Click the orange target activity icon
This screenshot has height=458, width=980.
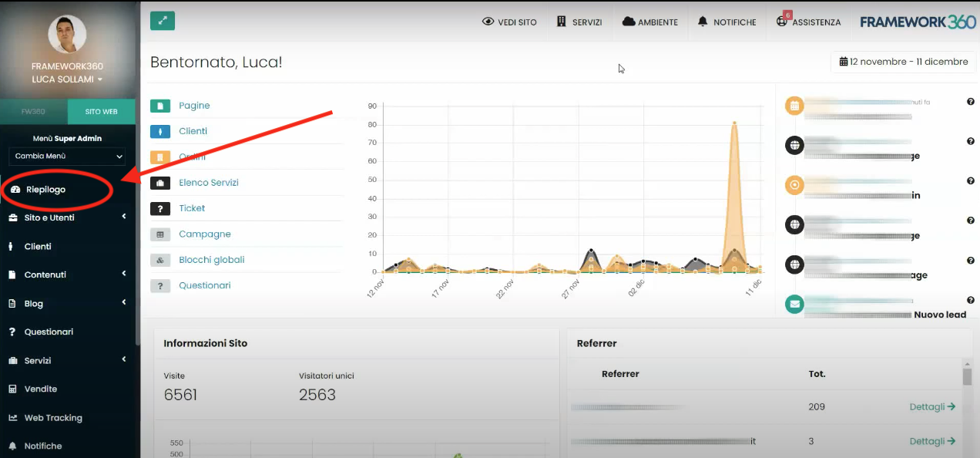[x=794, y=185]
